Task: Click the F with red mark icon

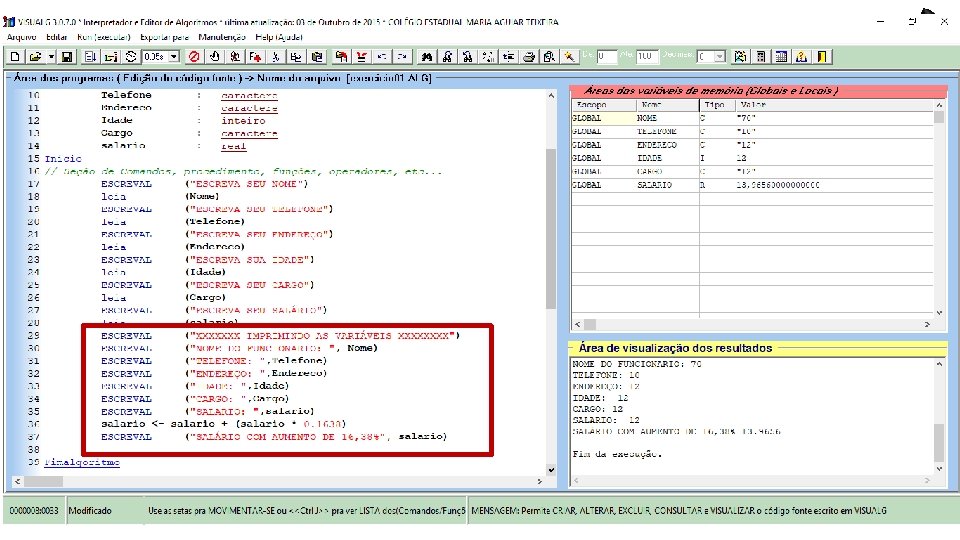Action: 255,56
